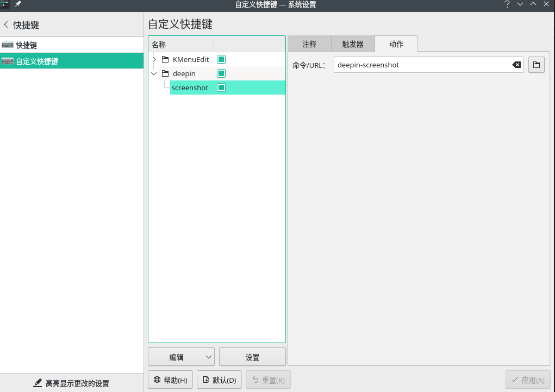The width and height of the screenshot is (555, 392).
Task: Click the 设置 button
Action: point(252,357)
